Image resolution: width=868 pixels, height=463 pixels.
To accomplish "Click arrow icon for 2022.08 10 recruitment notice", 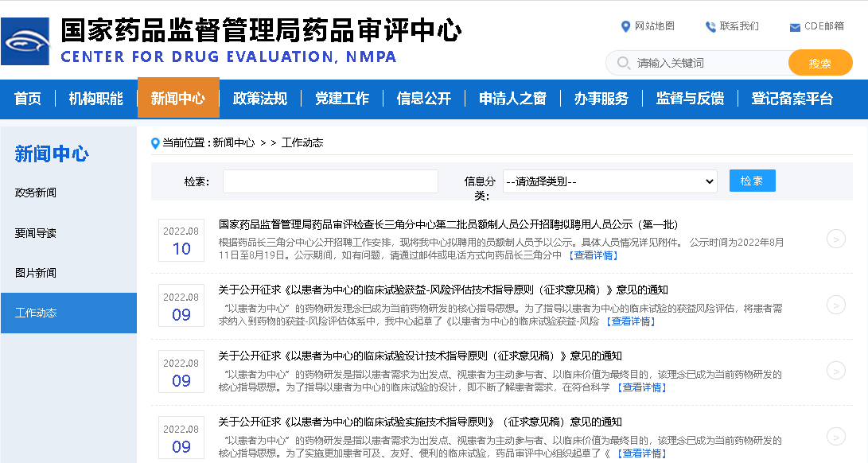I will tap(836, 239).
